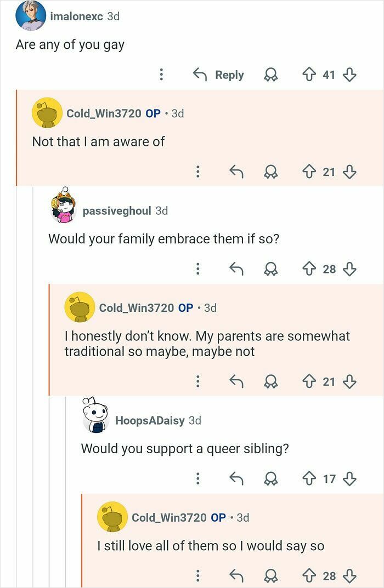Image resolution: width=384 pixels, height=588 pixels.
Task: Collapse Cold_Win3720's first reply using the thread line
Action: [18, 137]
